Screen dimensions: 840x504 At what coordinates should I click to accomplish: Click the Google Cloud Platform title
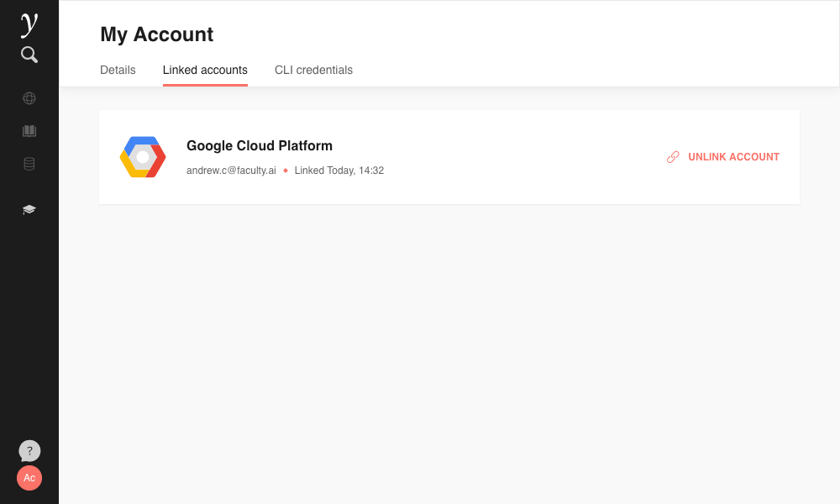[x=260, y=146]
